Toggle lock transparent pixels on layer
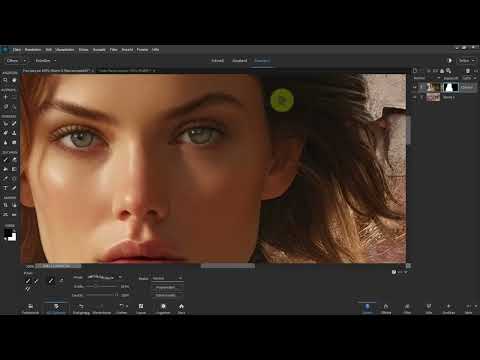This screenshot has height=360, width=480. point(449,71)
